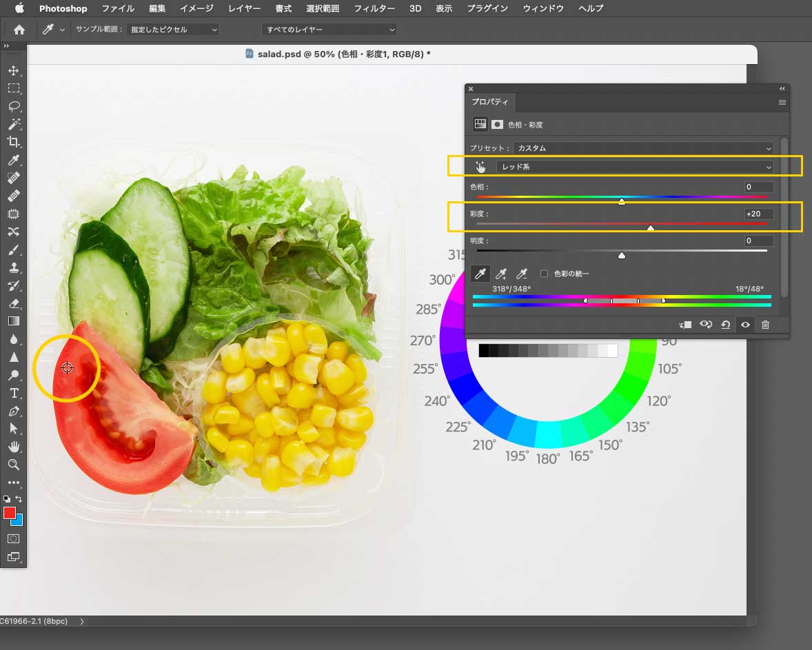Select the Hand tool
This screenshot has height=650, width=812.
[x=14, y=447]
